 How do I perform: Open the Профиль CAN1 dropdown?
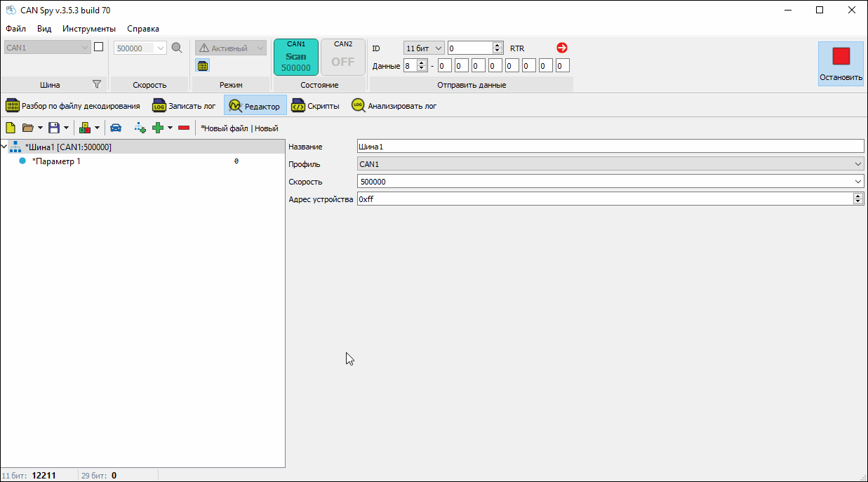point(610,164)
